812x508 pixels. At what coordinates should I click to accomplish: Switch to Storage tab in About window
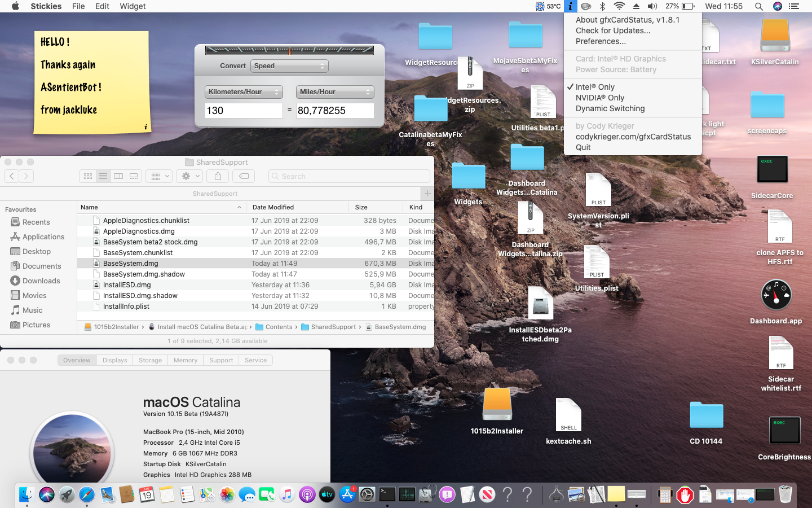click(151, 360)
